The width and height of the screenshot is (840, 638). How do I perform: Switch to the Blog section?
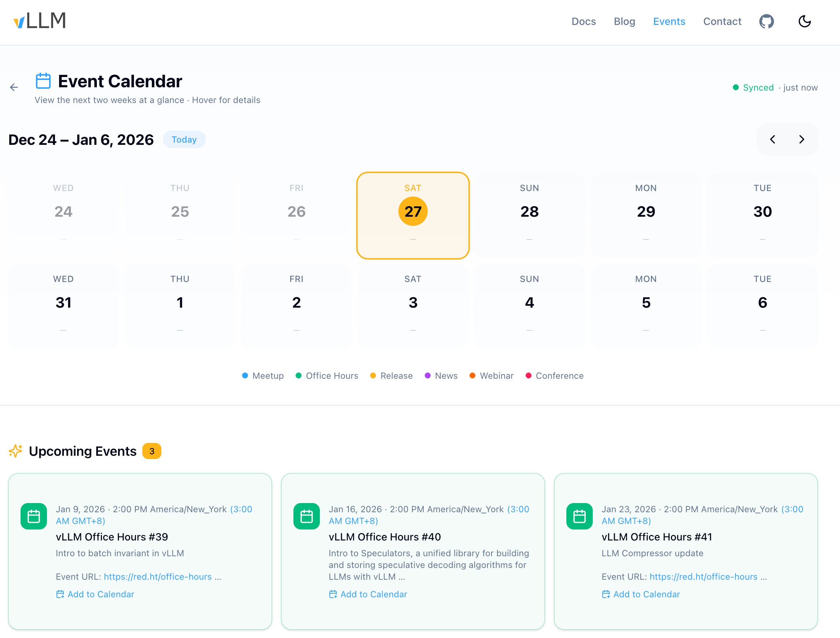(624, 22)
